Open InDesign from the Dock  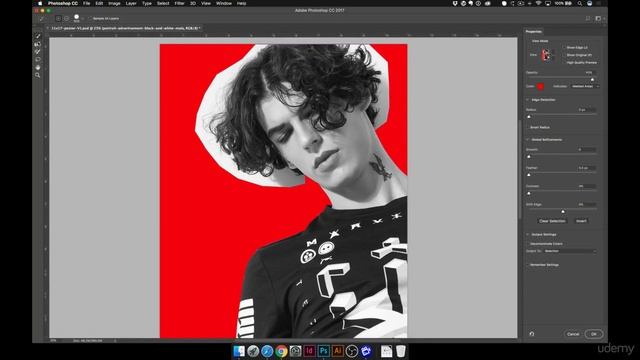click(x=309, y=351)
